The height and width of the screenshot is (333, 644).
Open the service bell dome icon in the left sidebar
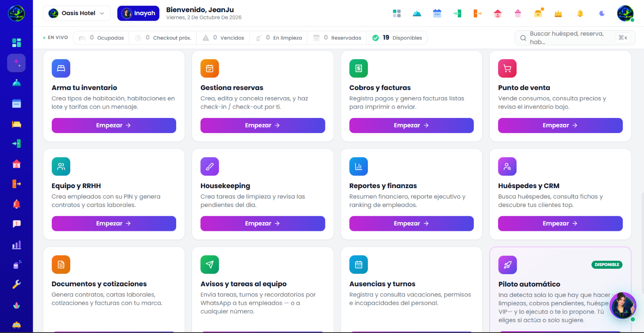pos(16,83)
